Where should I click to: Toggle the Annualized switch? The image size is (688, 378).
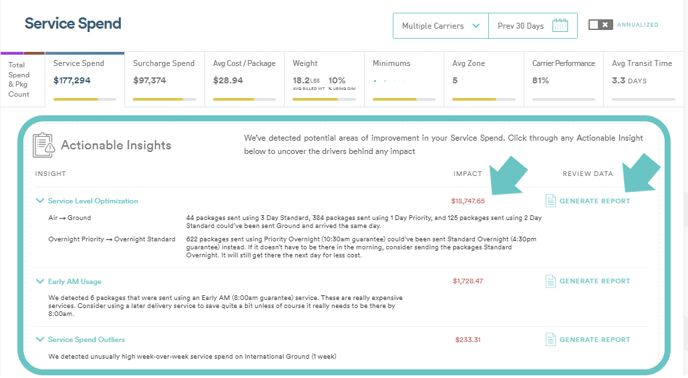pos(600,25)
